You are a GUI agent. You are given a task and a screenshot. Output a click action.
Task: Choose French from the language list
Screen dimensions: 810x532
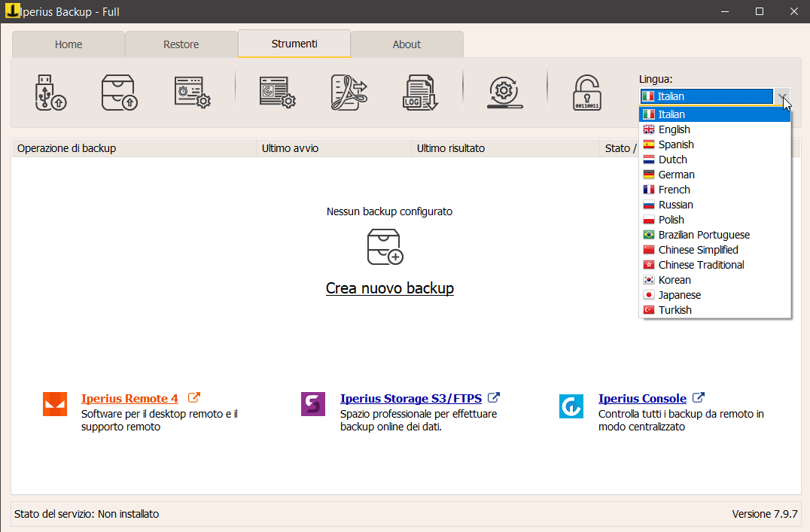(x=715, y=190)
